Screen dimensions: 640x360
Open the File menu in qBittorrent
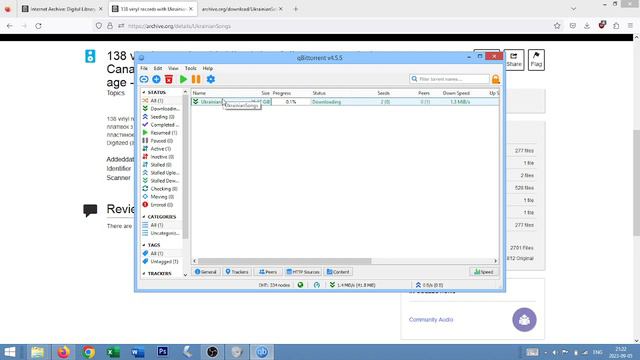(x=144, y=68)
